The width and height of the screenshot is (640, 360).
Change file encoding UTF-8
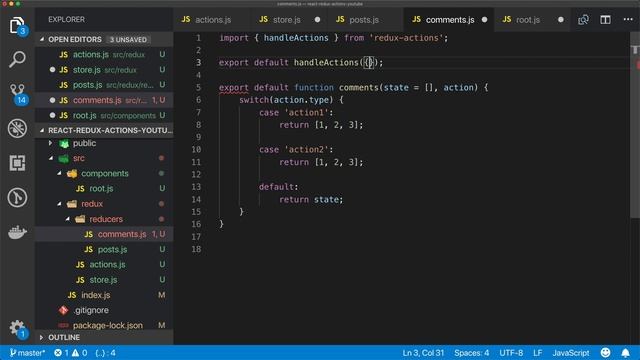pos(511,353)
